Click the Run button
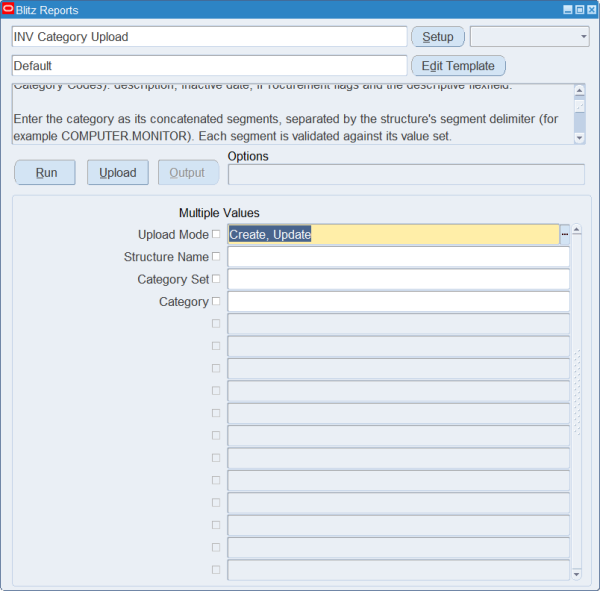 click(45, 173)
